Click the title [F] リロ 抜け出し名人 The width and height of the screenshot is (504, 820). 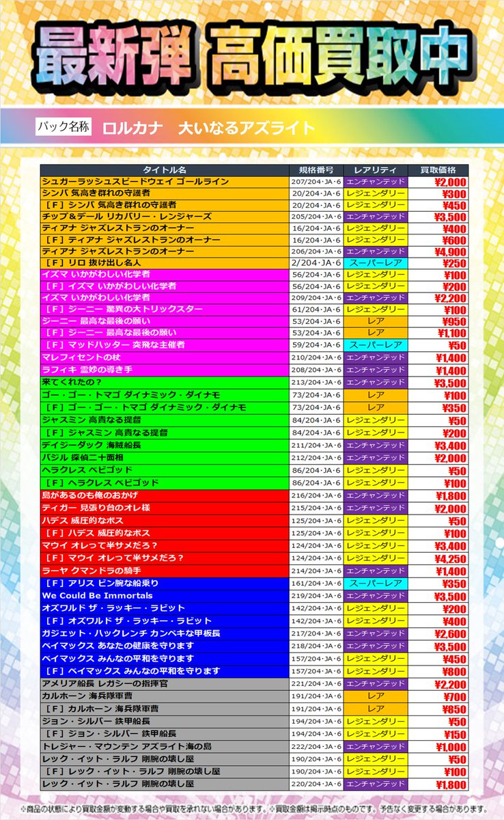[x=92, y=263]
